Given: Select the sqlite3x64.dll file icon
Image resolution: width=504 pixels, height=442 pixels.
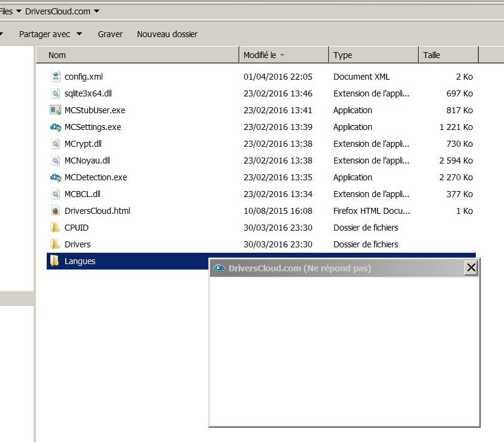Looking at the screenshot, I should click(x=55, y=93).
